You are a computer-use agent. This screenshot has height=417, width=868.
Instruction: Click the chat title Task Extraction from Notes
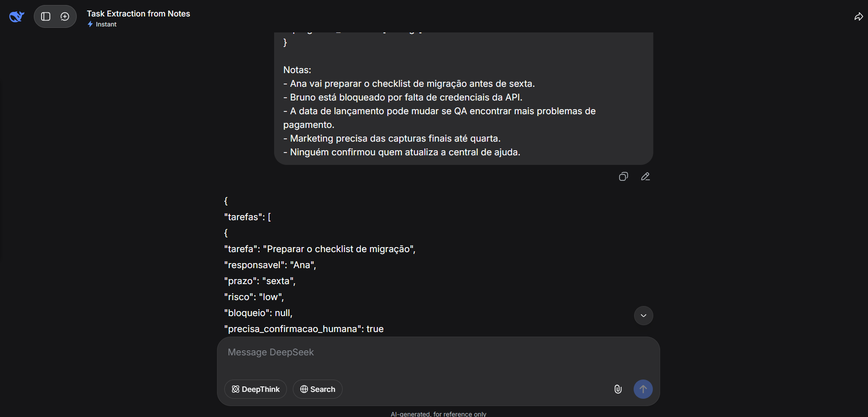[138, 14]
